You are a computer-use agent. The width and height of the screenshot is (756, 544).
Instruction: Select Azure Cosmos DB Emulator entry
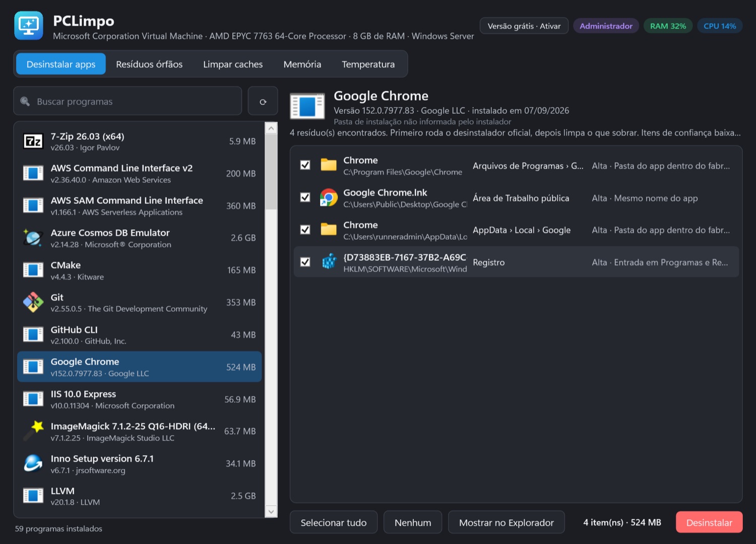[x=140, y=238]
